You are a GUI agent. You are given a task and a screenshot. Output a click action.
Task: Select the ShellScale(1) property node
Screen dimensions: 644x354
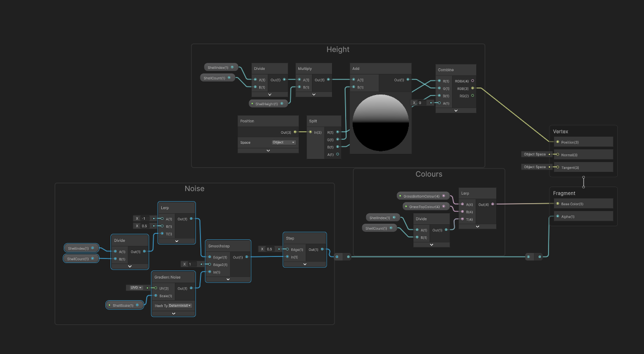click(x=124, y=305)
